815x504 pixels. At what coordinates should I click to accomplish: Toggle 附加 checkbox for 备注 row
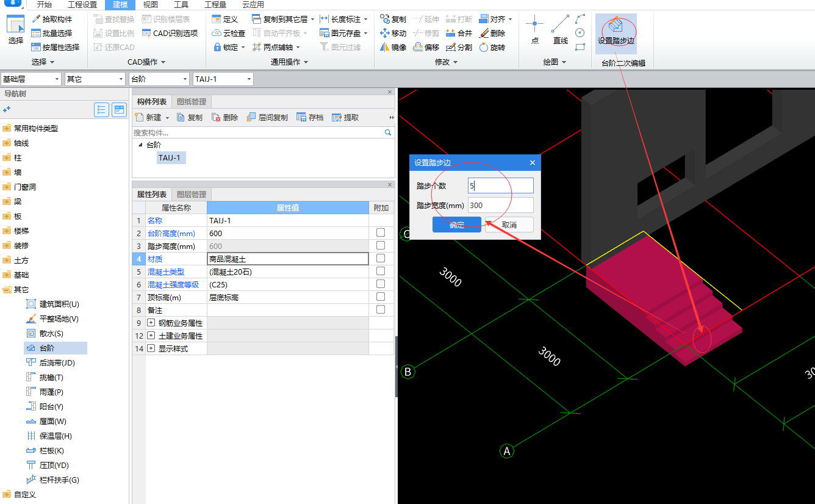pyautogui.click(x=381, y=310)
